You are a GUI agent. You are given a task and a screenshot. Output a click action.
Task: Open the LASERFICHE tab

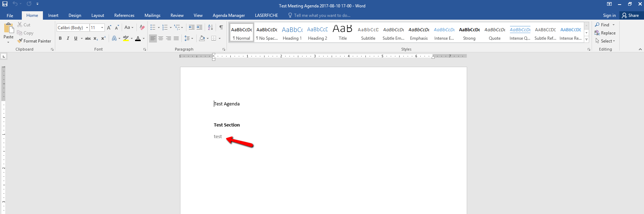point(266,15)
